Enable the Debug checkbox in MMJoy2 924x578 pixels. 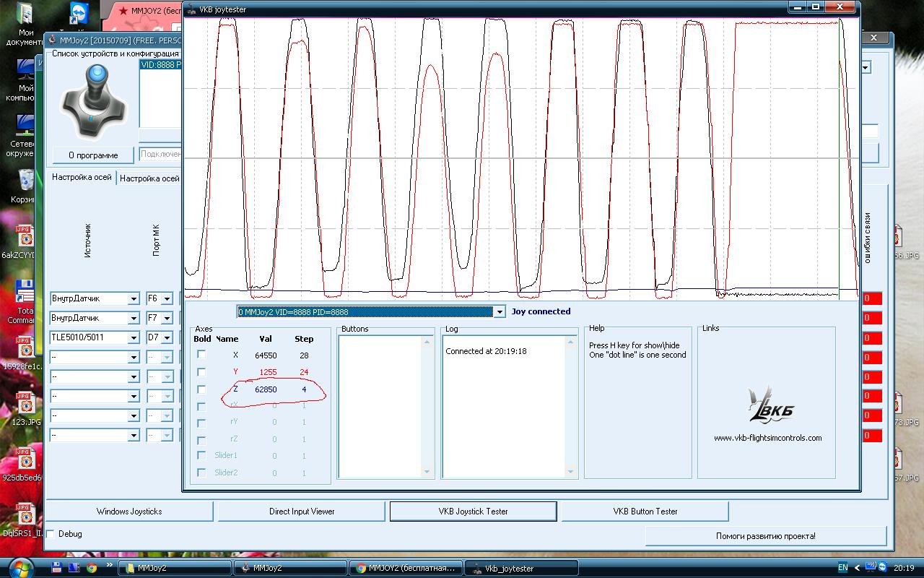click(x=51, y=534)
